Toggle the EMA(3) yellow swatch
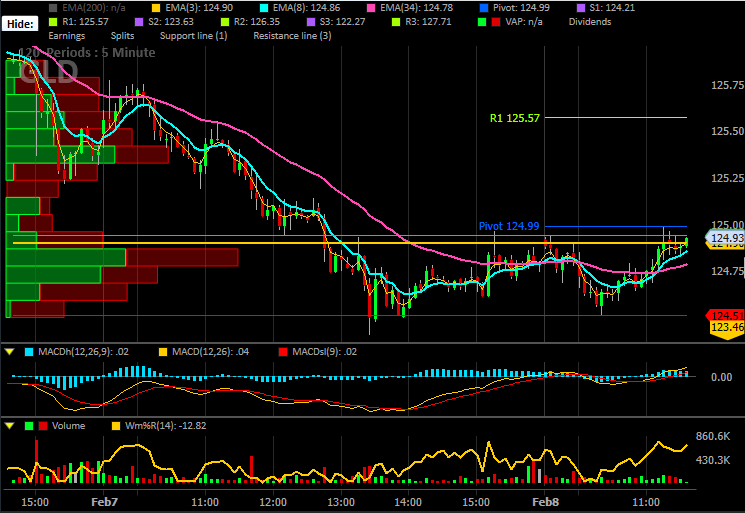Screen dimensions: 745x513 (156, 8)
